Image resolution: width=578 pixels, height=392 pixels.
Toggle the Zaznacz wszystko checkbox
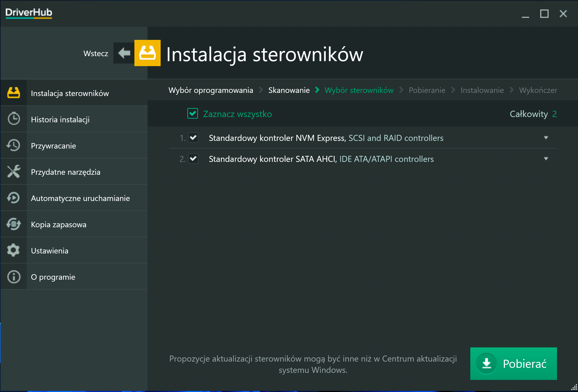193,114
